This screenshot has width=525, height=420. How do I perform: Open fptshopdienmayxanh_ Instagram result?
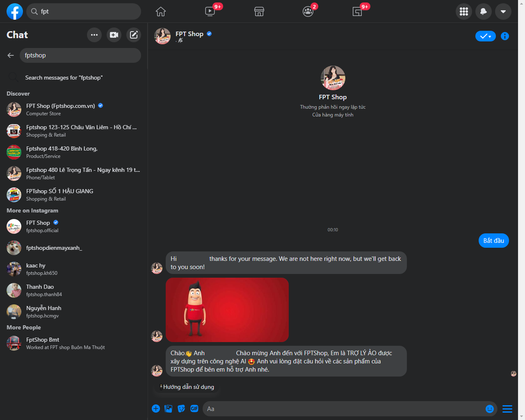(x=74, y=248)
